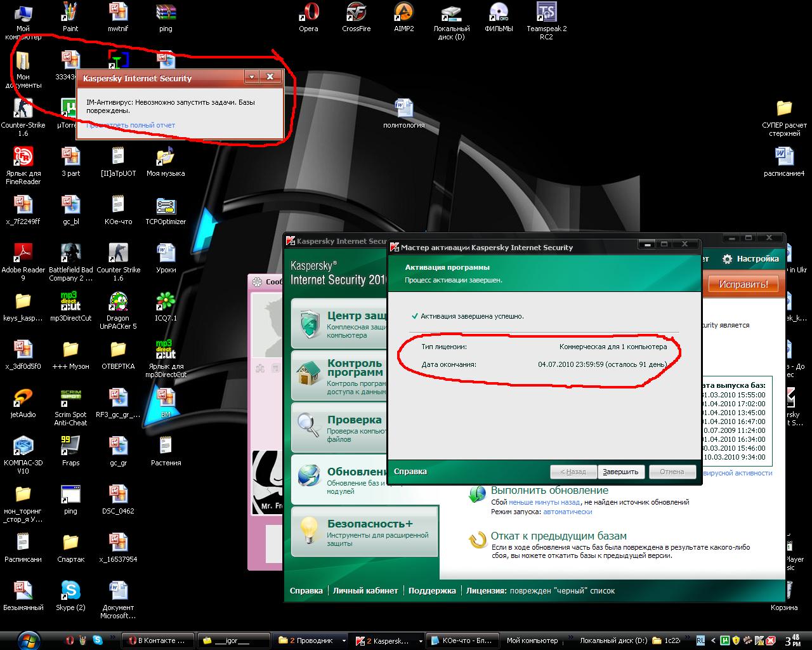Select the Skype (2) desktop shortcut
This screenshot has height=650, width=812.
(x=70, y=596)
